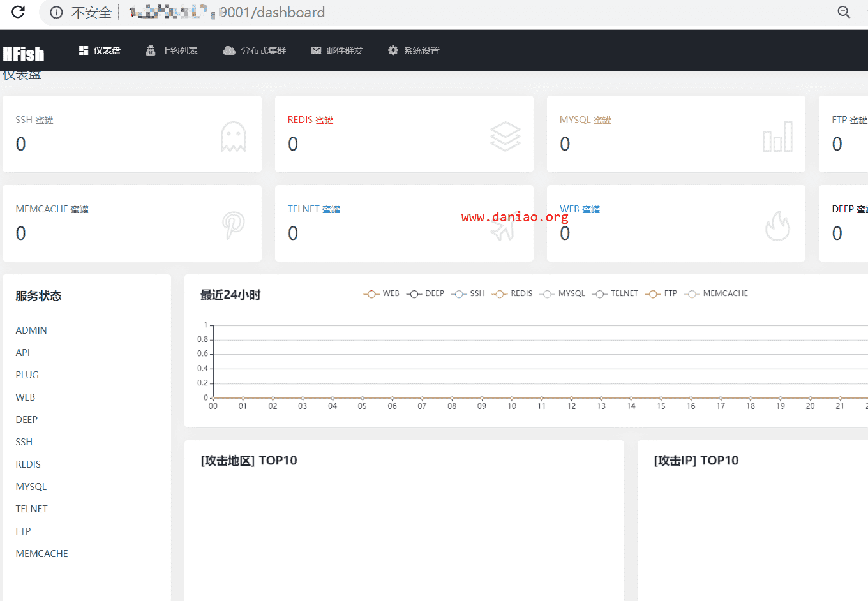Click the 20 hour marker on chart axis
Screen dimensions: 868x601
pyautogui.click(x=810, y=406)
